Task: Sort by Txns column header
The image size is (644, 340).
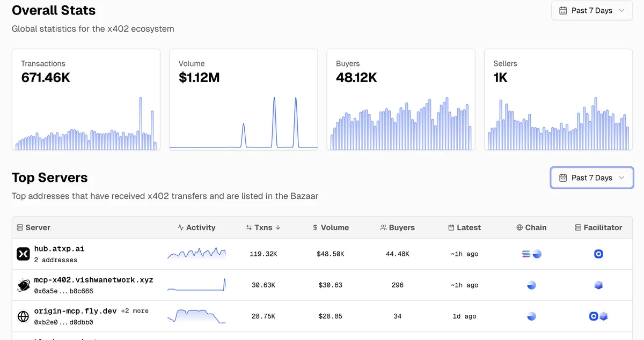Action: point(264,227)
